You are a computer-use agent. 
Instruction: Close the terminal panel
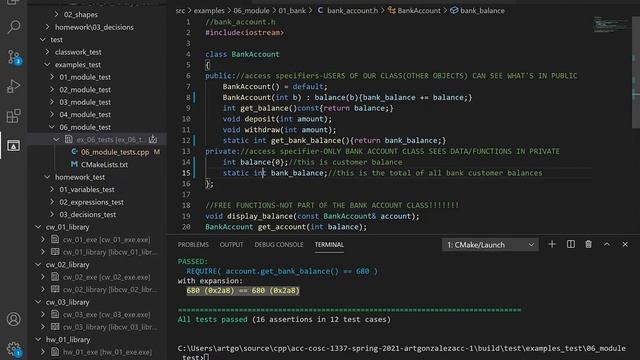tap(625, 244)
